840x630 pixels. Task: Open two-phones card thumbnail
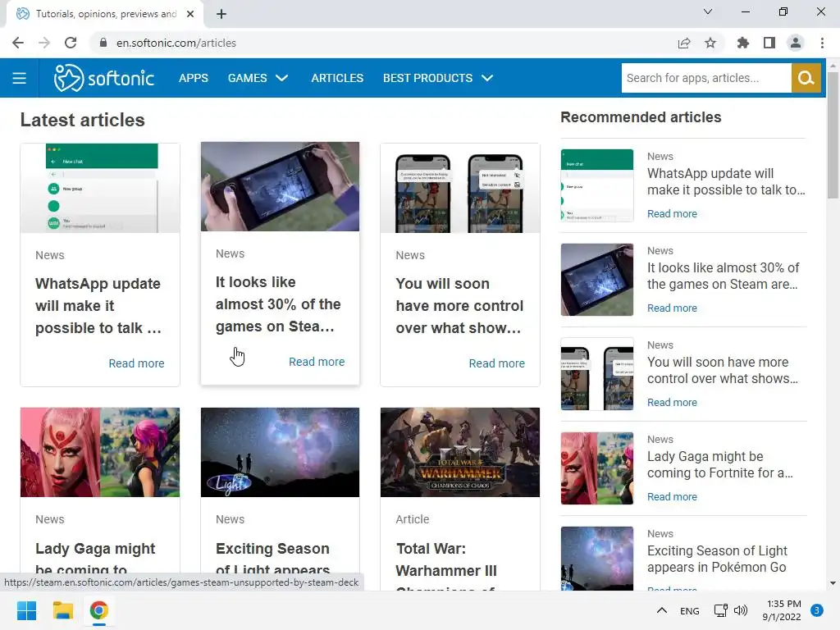click(460, 188)
